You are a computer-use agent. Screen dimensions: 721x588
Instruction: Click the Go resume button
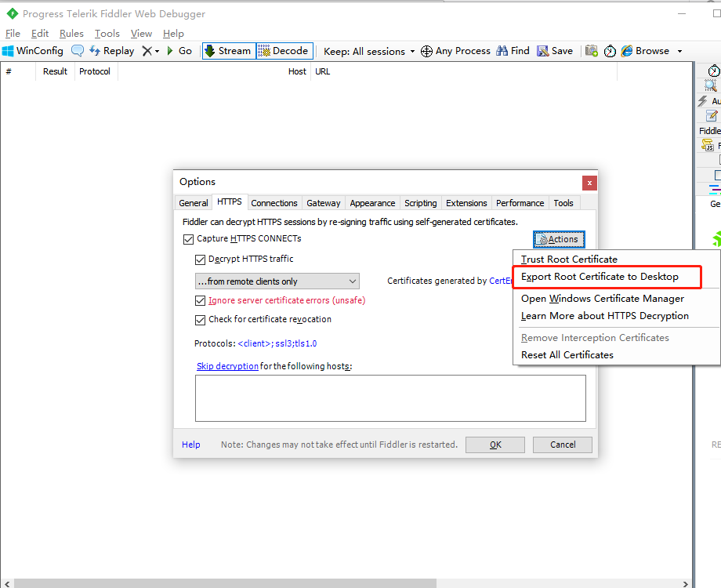179,51
